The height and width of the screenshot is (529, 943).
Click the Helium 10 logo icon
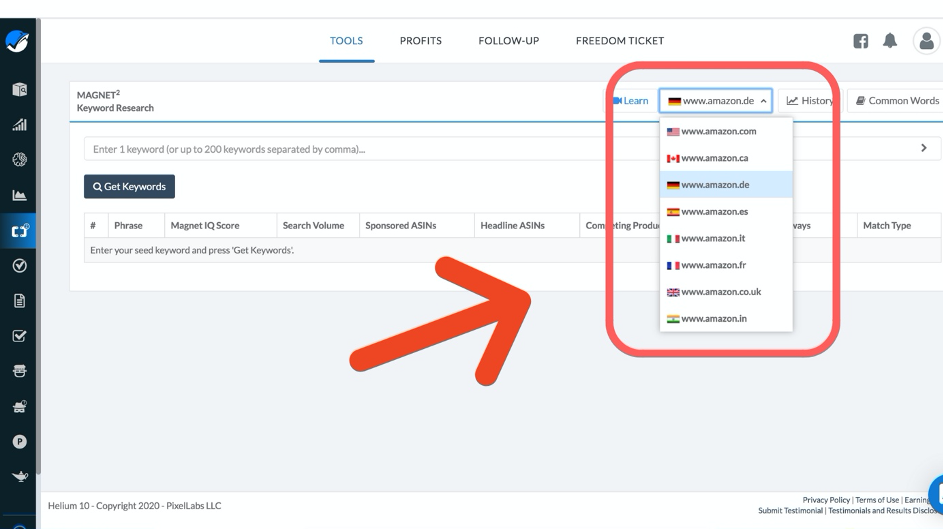pos(17,41)
